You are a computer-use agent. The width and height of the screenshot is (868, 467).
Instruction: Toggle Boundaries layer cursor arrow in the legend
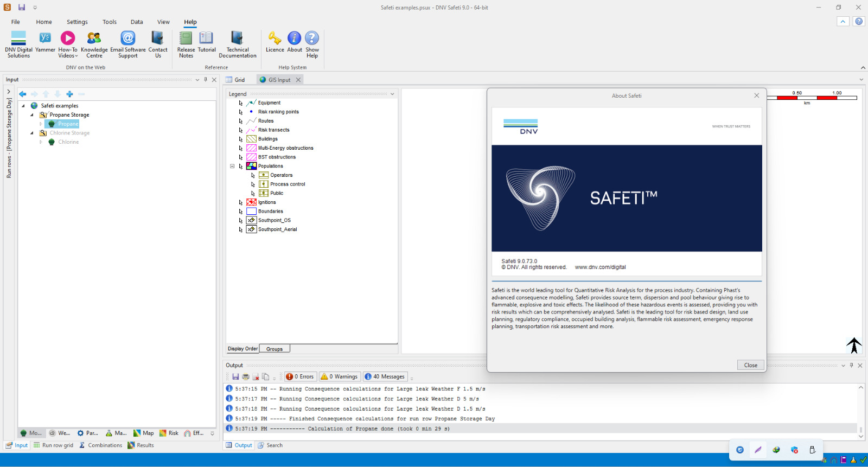241,212
